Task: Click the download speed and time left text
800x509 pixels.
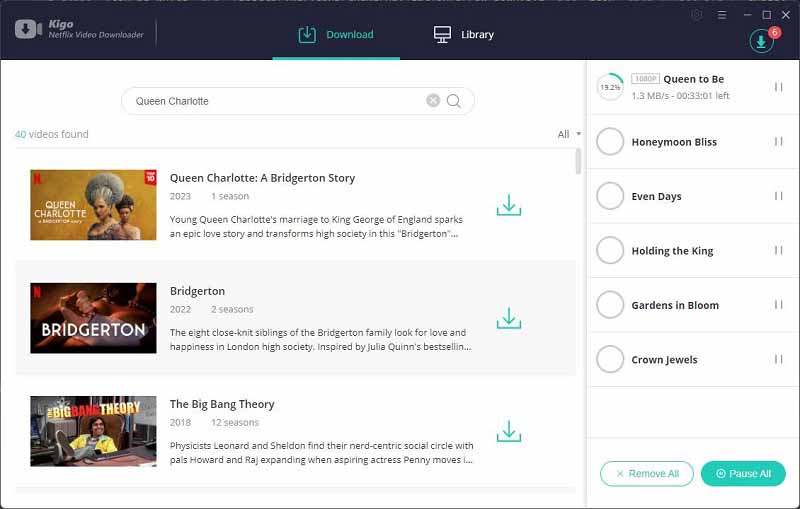Action: point(680,96)
